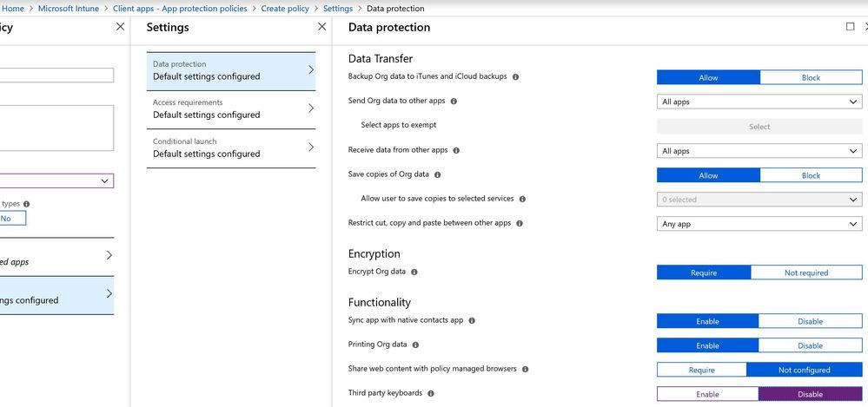Open Conditional launch settings section

[230, 148]
